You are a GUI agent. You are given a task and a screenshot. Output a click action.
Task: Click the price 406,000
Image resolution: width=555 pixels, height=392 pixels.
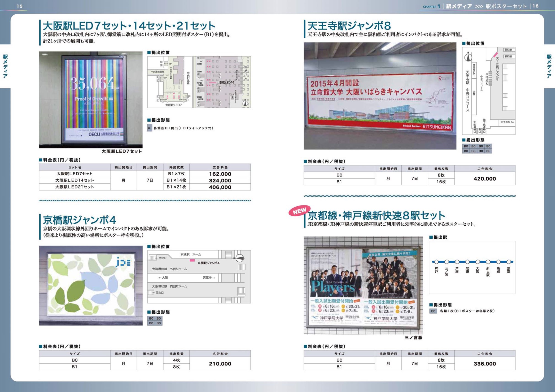point(220,187)
